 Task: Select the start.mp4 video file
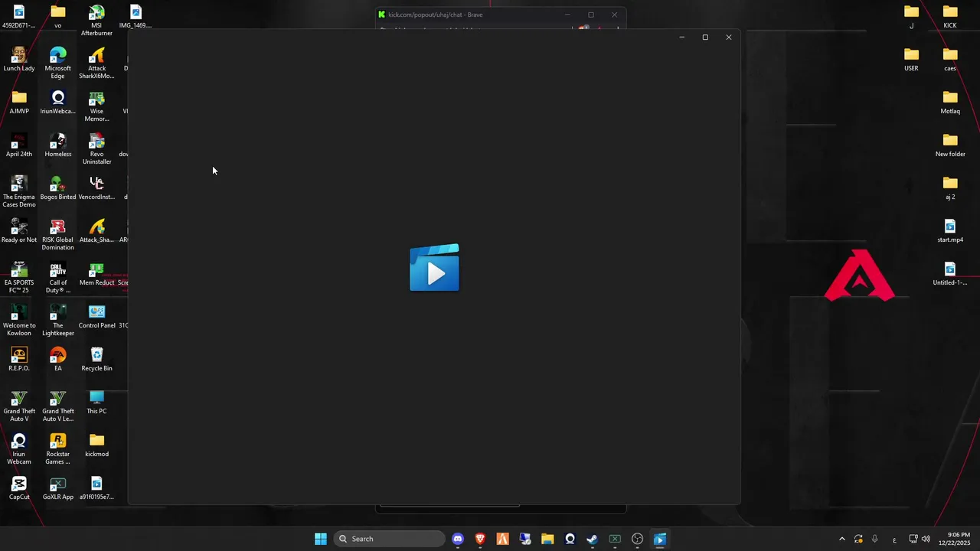[x=950, y=231]
